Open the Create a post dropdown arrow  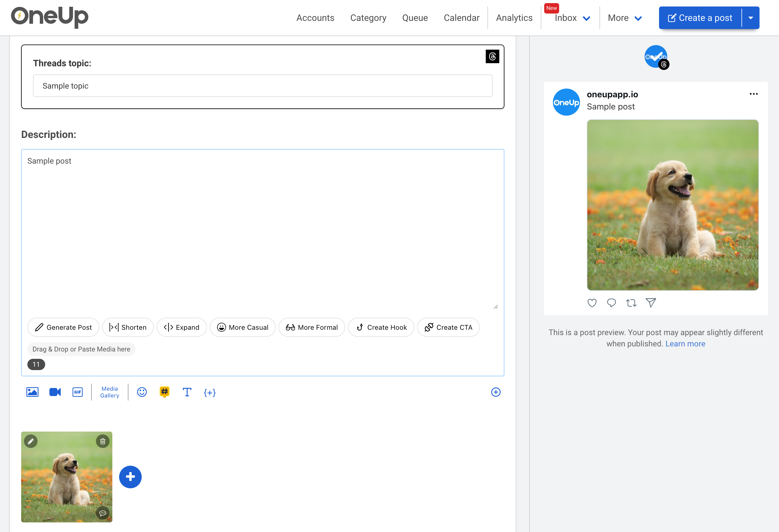751,18
